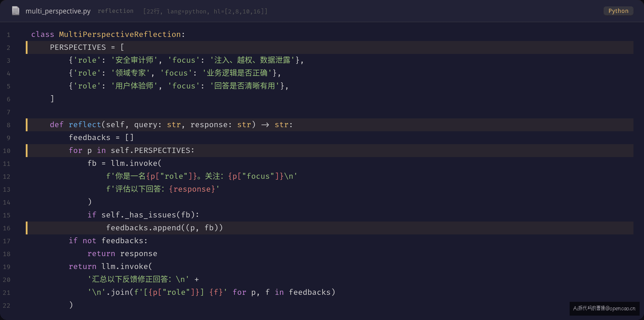Image resolution: width=644 pixels, height=320 pixels.
Task: Click the class name MultiPerspectiveReflection
Action: [x=120, y=34]
